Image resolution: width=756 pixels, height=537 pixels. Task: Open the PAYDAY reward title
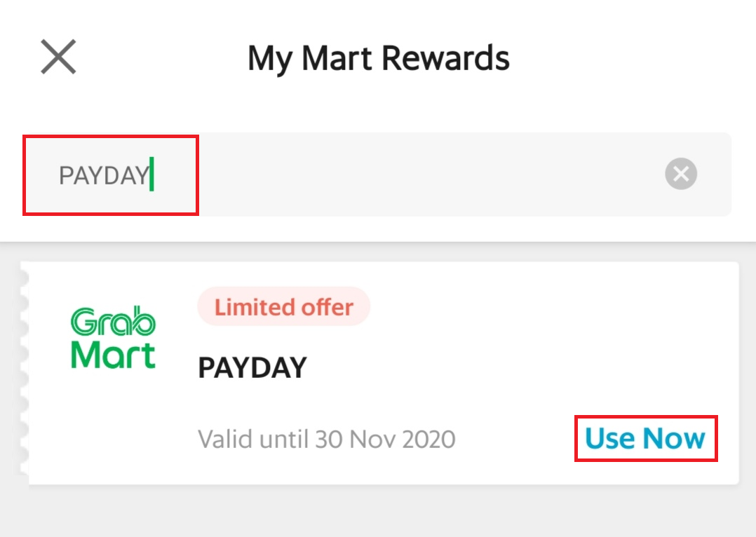click(252, 367)
